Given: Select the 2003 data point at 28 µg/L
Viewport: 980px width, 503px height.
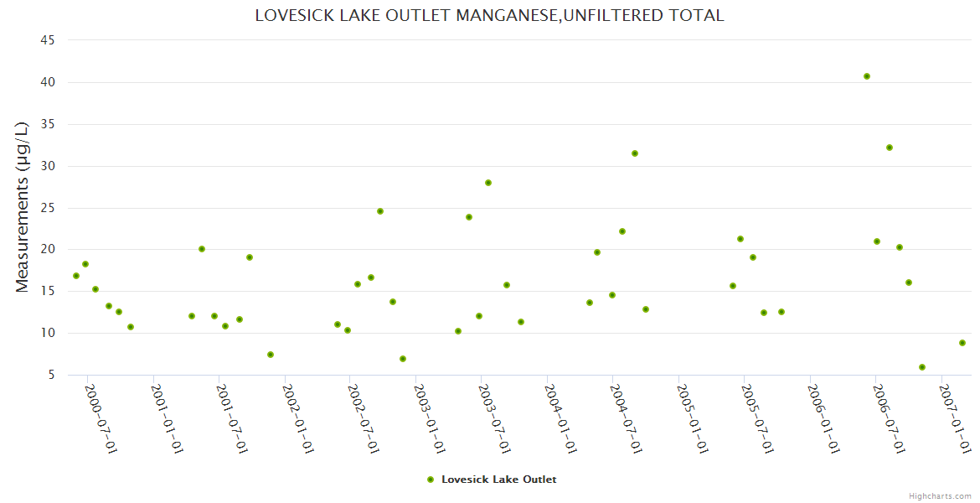Looking at the screenshot, I should [x=488, y=183].
